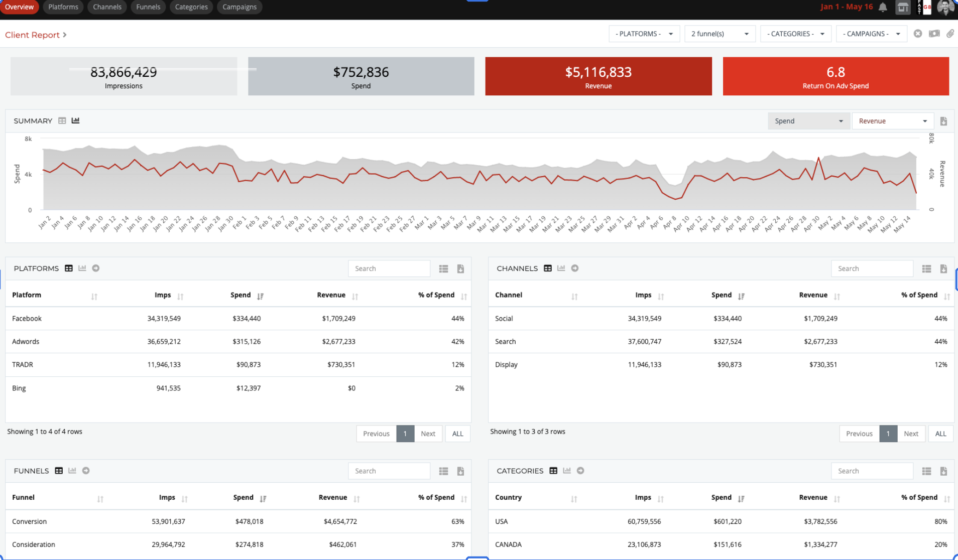
Task: Click Previous in Platforms pagination
Action: (x=376, y=434)
